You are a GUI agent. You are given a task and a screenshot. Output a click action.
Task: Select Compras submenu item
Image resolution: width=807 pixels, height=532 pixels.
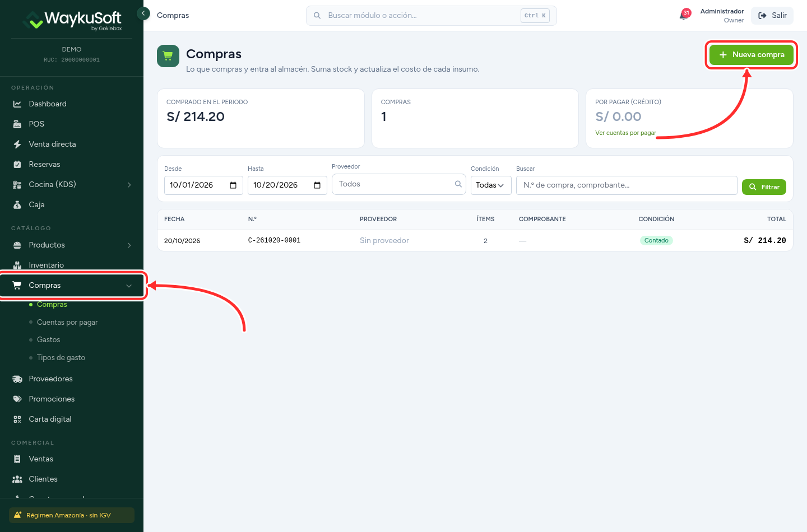click(52, 305)
